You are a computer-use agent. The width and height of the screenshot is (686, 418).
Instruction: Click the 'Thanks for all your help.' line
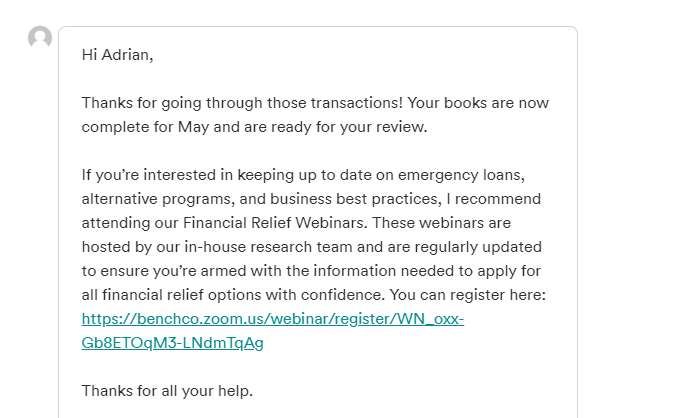pos(167,390)
